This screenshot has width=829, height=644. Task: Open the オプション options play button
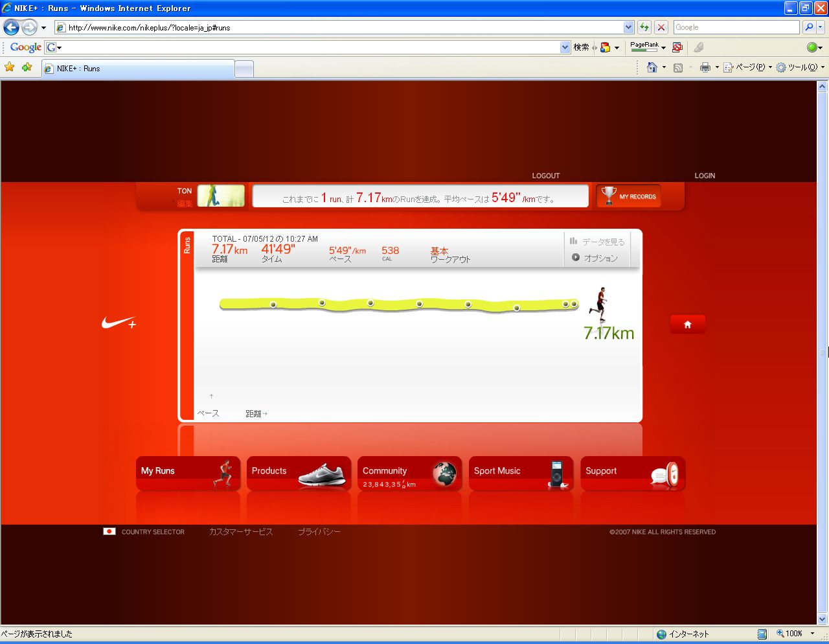pos(595,258)
